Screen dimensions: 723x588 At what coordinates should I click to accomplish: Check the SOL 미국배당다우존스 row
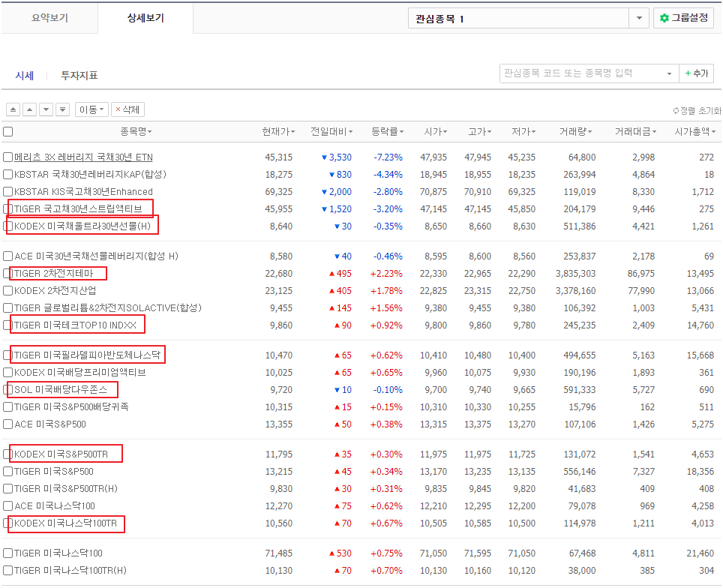pyautogui.click(x=7, y=390)
